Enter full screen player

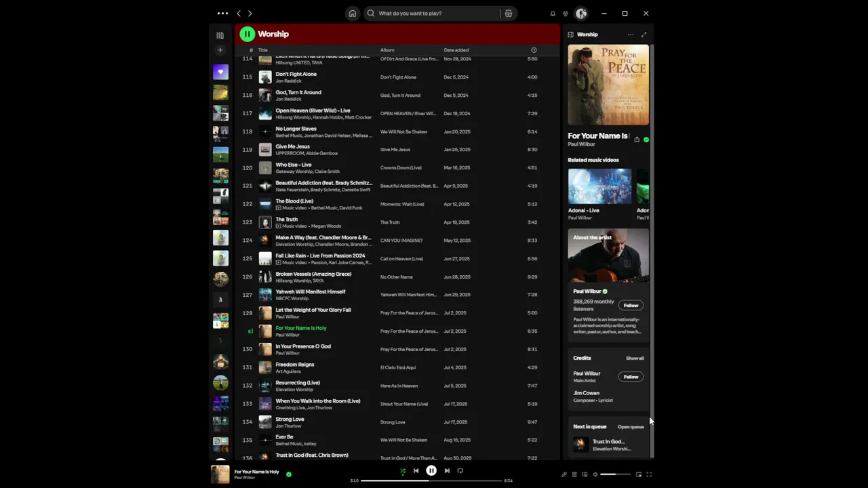tap(649, 474)
